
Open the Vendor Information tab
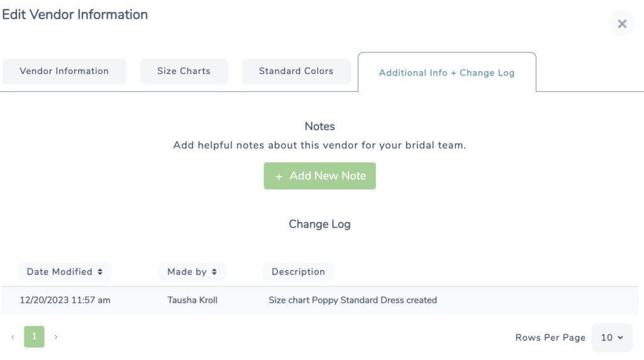(64, 72)
